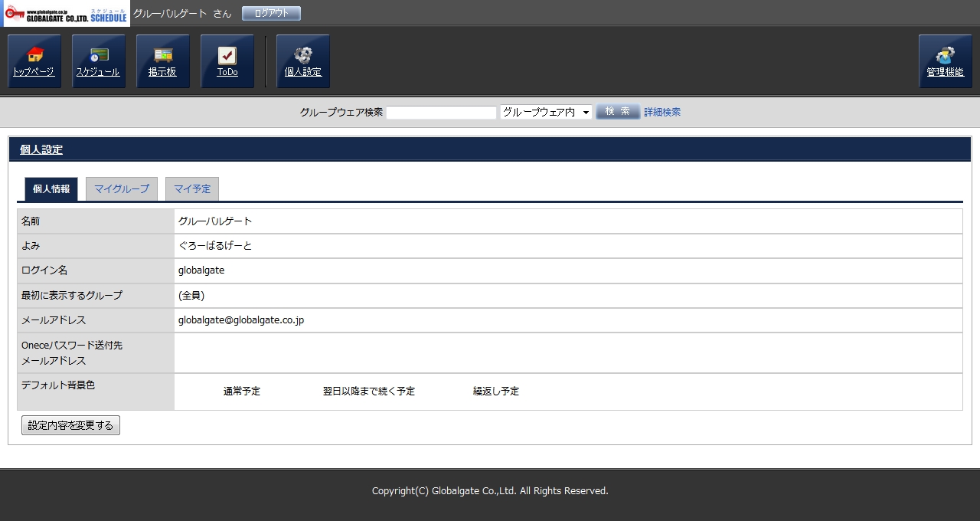
Task: Click the 通常予定 default background color label
Action: [242, 392]
